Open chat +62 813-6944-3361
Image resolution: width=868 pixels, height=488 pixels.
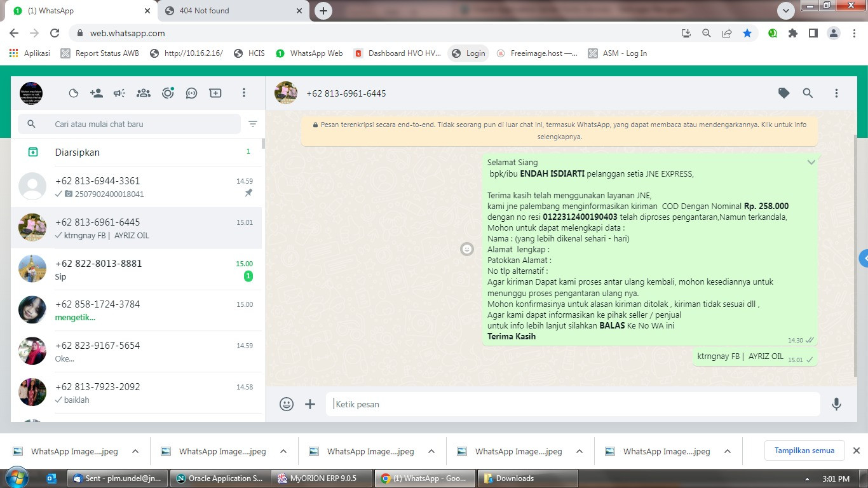click(x=136, y=187)
